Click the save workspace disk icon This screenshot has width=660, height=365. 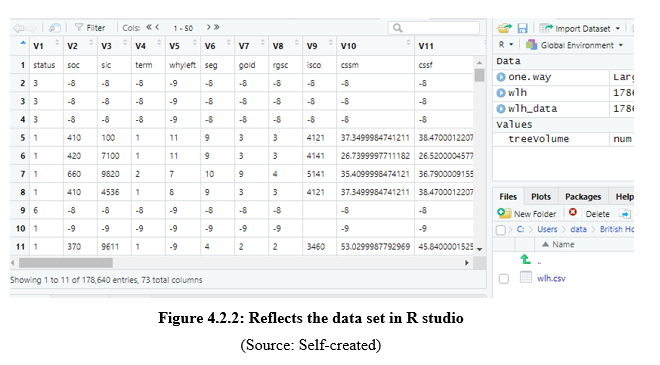(x=522, y=28)
